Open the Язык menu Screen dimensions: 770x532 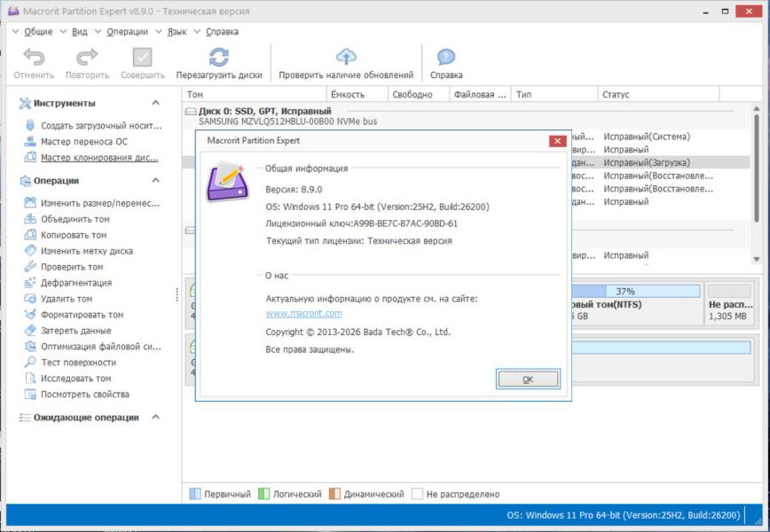point(177,31)
